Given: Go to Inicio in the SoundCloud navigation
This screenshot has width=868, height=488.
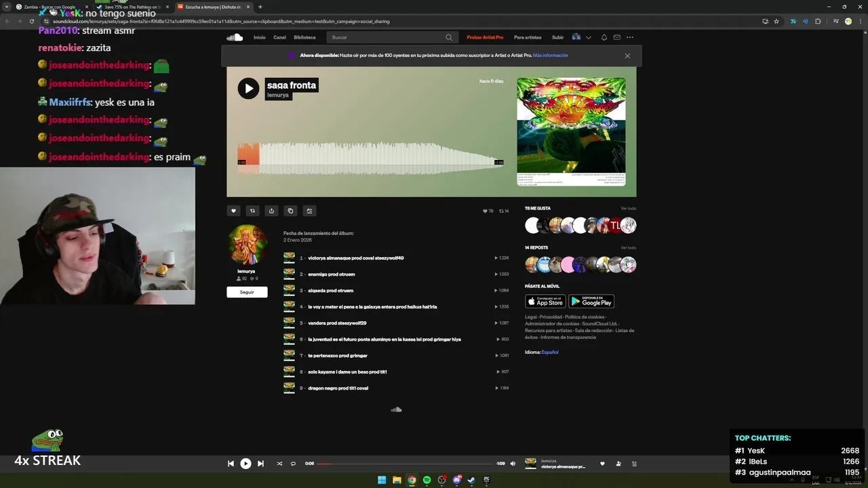Looking at the screenshot, I should (x=259, y=37).
